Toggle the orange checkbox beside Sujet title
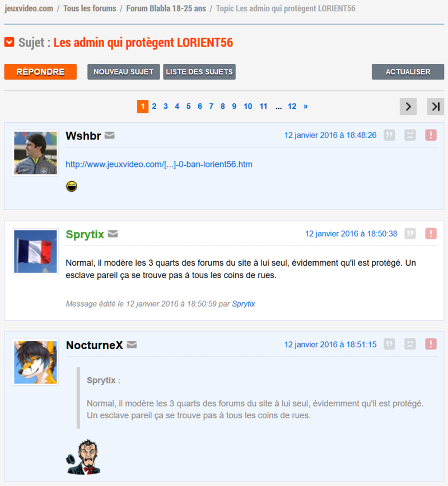The image size is (448, 486). [10, 42]
